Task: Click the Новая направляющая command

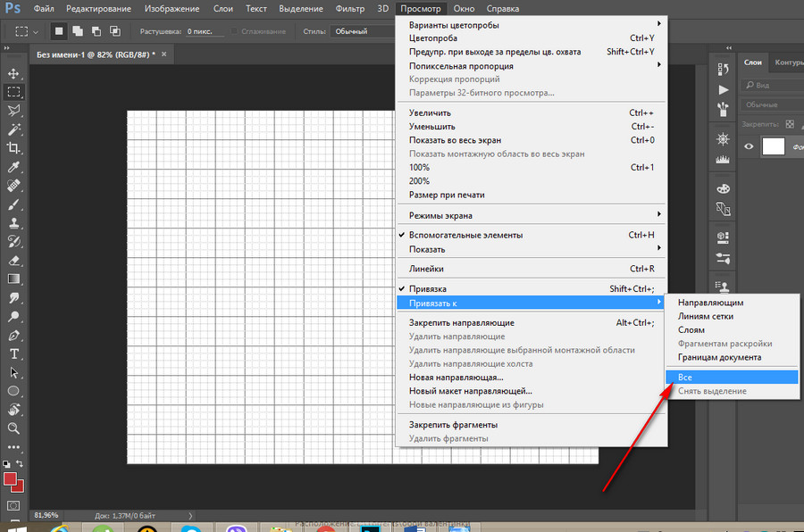Action: click(456, 377)
